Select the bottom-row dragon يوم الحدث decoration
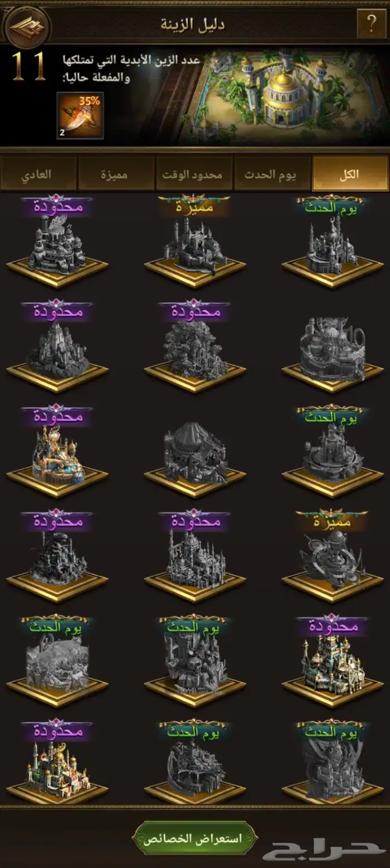The width and height of the screenshot is (390, 868). 333,763
